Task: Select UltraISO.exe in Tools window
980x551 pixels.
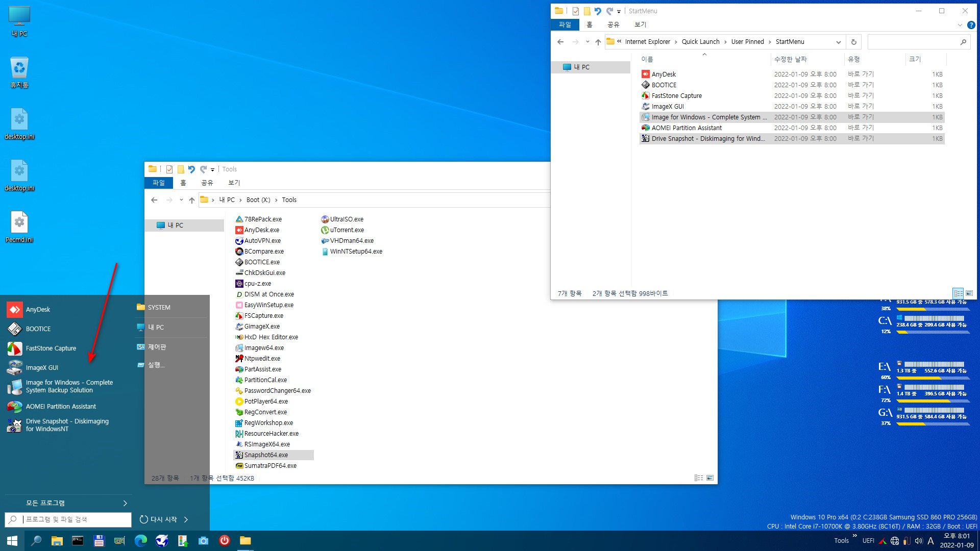Action: (x=342, y=219)
